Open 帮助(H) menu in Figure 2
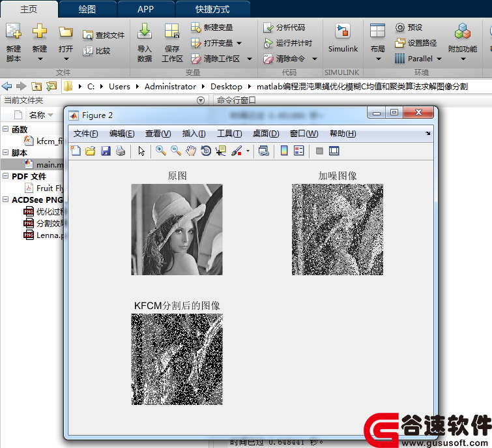This screenshot has height=448, width=492. click(343, 134)
